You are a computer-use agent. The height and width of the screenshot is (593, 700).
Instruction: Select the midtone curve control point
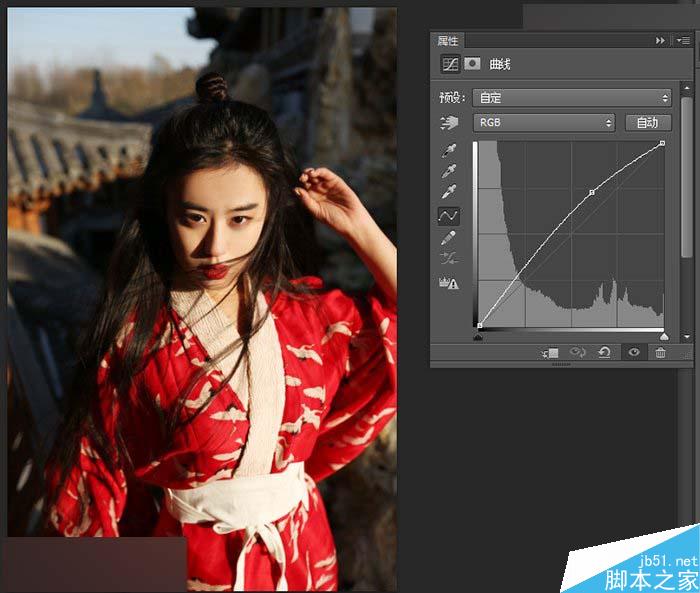tap(592, 192)
